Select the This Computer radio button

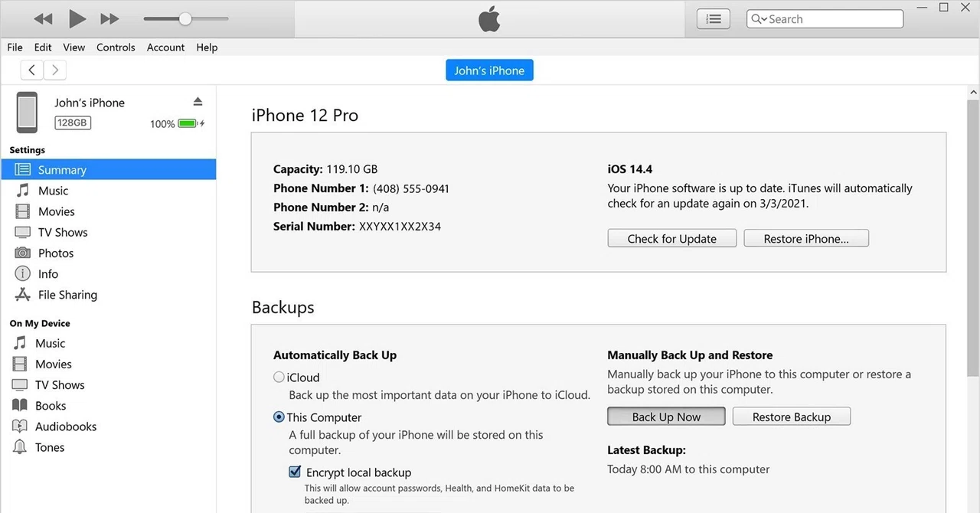click(279, 417)
